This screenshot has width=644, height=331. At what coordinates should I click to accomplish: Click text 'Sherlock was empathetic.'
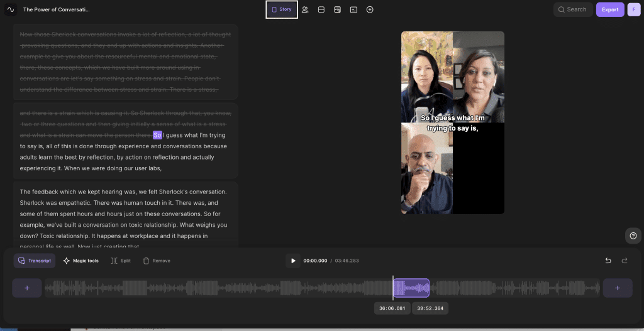[54, 203]
